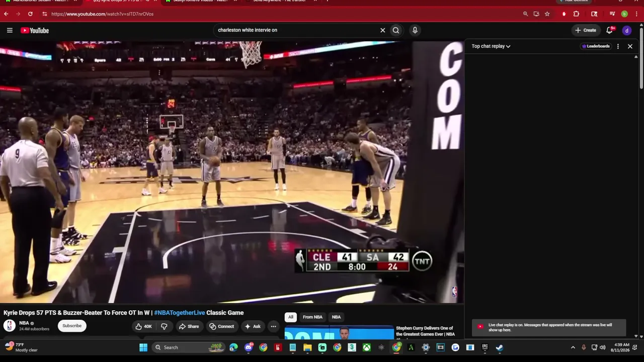Click the Install app icon in address bar

536,14
